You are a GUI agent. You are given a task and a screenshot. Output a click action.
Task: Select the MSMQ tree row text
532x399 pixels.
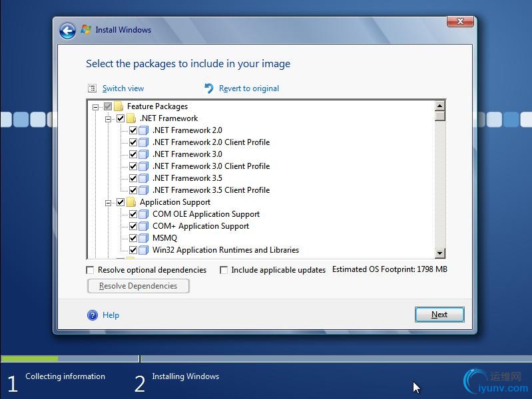pyautogui.click(x=165, y=238)
